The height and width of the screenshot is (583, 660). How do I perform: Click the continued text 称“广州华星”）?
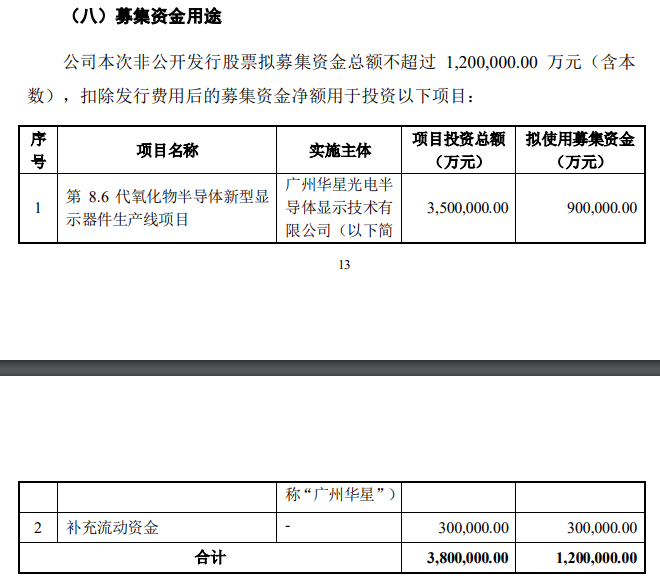[341, 494]
